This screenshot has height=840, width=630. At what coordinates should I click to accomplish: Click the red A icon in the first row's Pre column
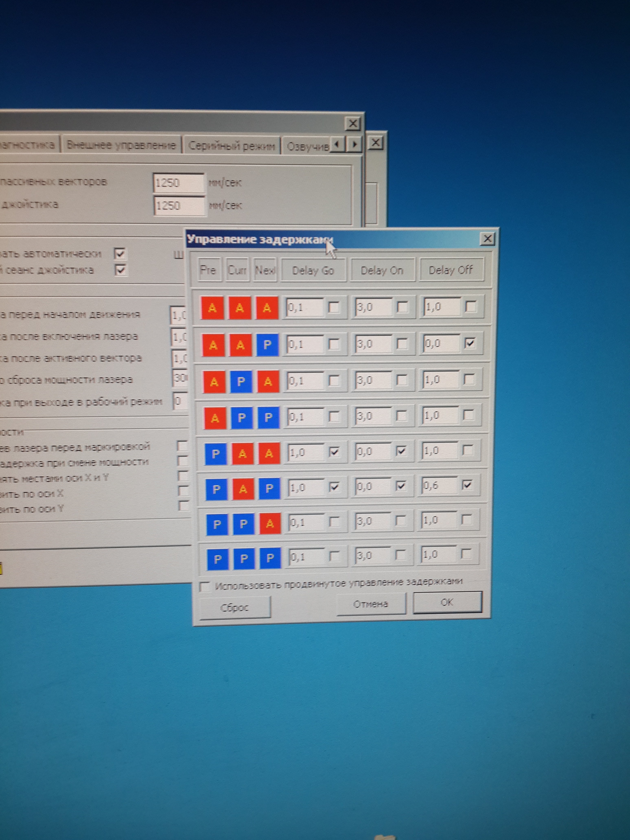pyautogui.click(x=212, y=307)
